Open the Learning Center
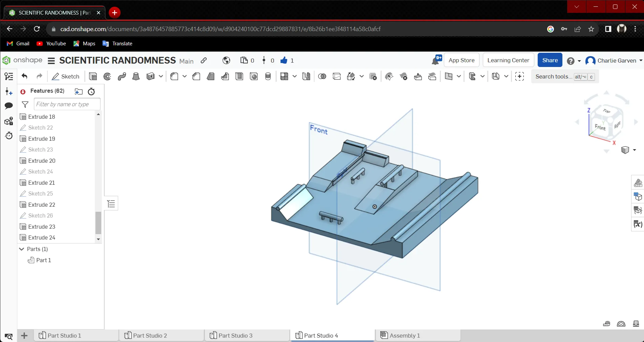 [x=508, y=60]
